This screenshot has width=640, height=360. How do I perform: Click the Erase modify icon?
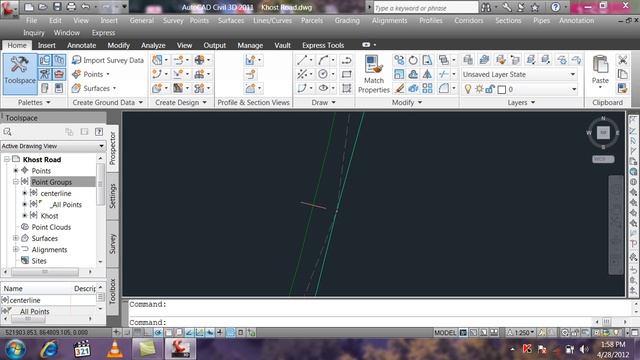click(399, 88)
